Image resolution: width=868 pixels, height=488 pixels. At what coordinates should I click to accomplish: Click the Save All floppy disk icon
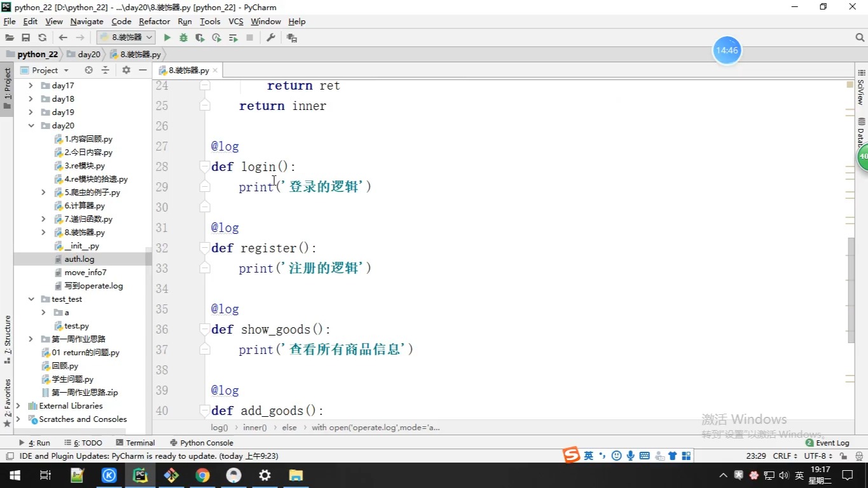tap(26, 38)
